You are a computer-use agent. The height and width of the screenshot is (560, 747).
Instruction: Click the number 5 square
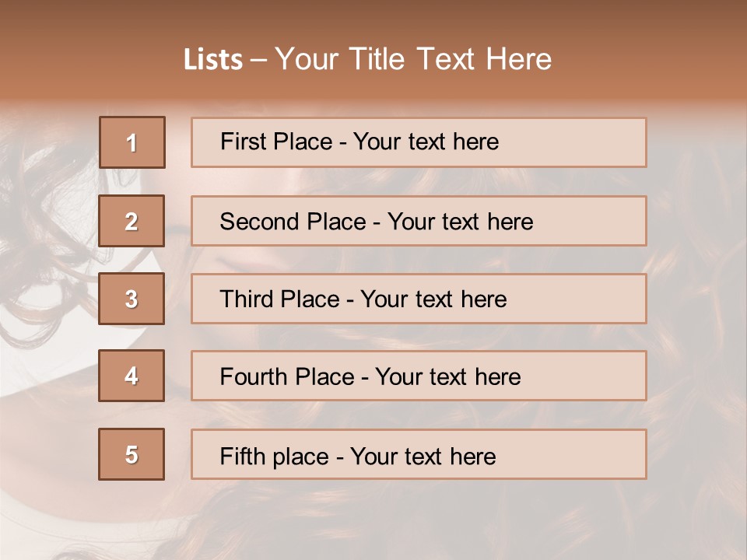pos(132,454)
